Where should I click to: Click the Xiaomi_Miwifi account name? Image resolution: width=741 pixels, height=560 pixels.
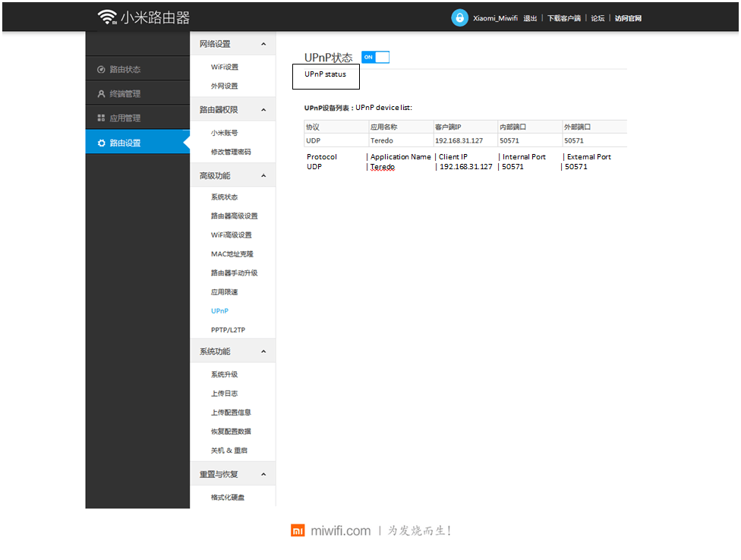[x=495, y=18]
